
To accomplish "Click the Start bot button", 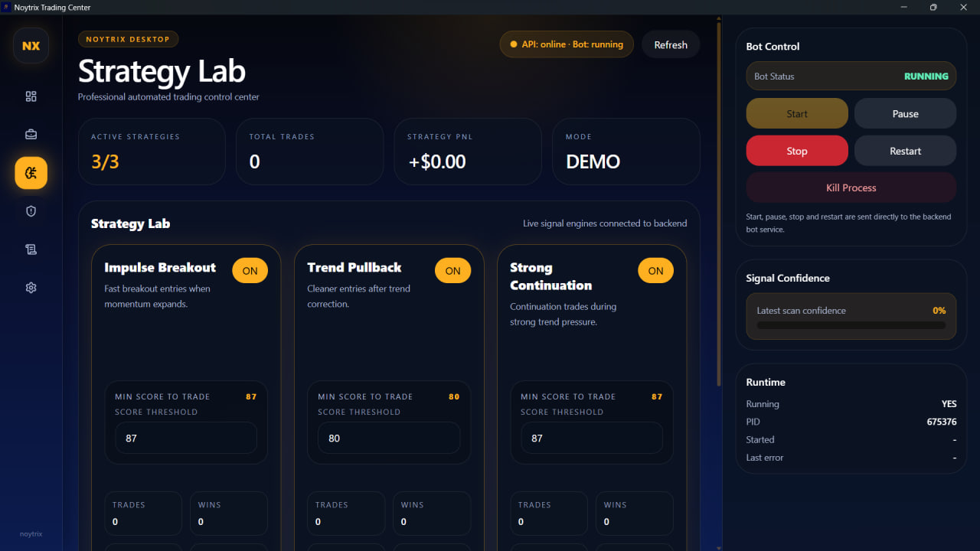I will click(797, 114).
